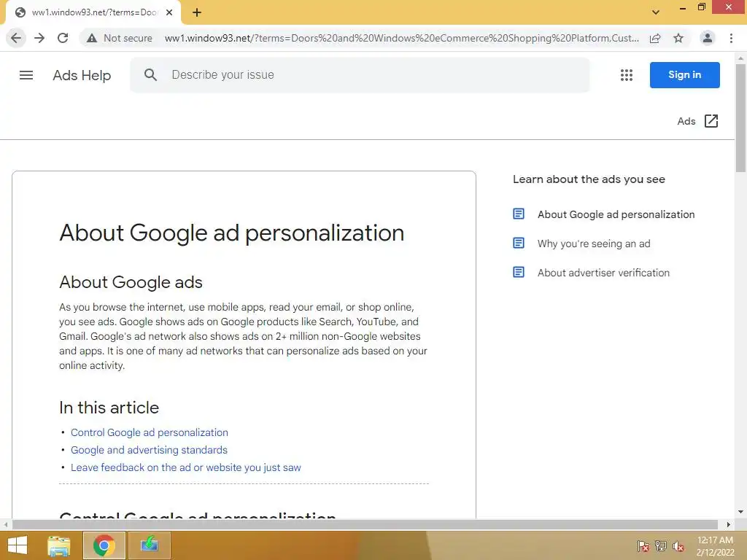
Task: Bookmark this tab with the star
Action: [678, 38]
